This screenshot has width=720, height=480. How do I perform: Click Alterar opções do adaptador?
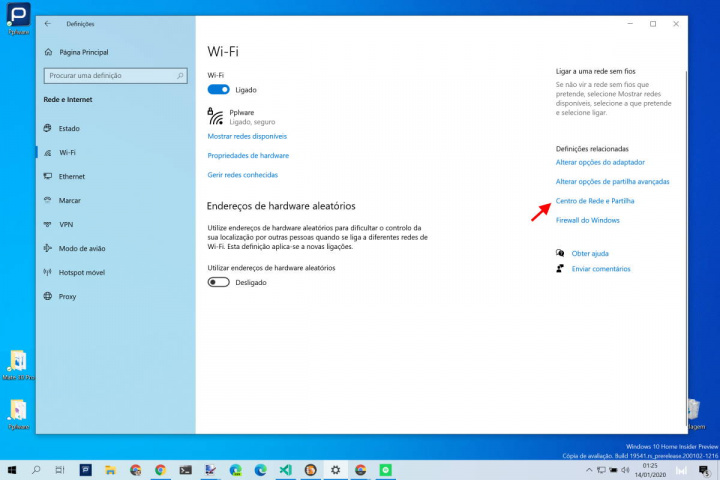pos(600,162)
